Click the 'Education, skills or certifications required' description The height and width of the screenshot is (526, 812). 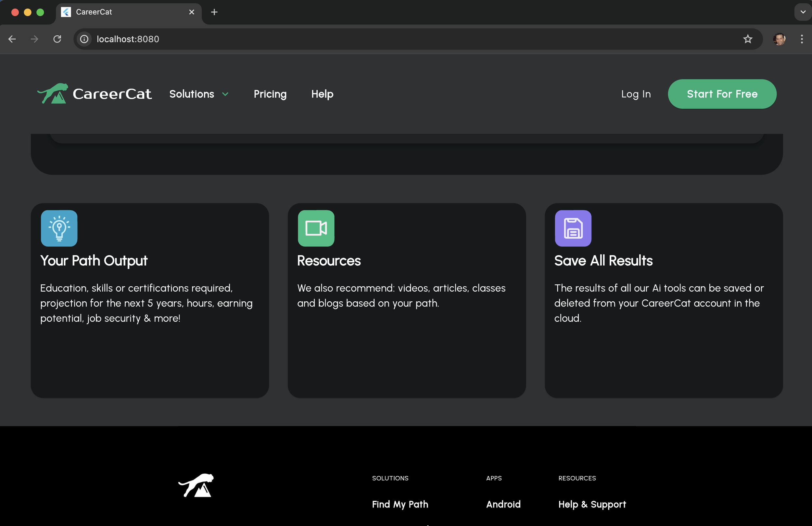click(147, 303)
